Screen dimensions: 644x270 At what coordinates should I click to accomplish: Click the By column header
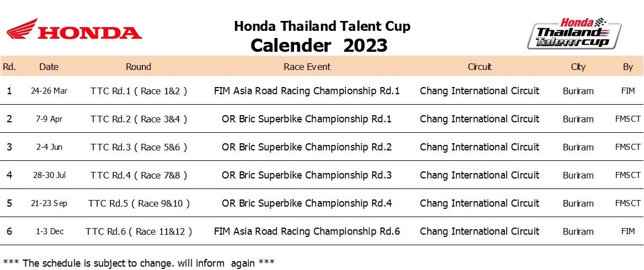point(627,67)
